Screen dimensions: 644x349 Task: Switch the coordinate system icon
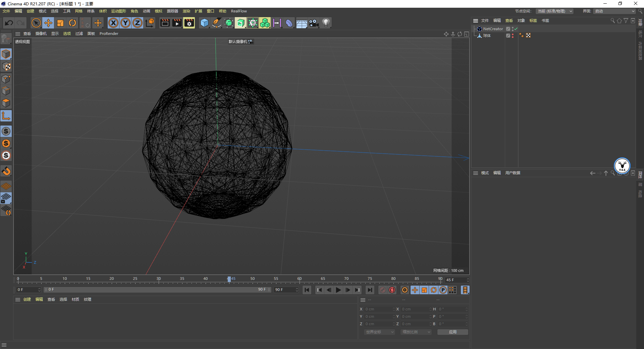(x=150, y=23)
